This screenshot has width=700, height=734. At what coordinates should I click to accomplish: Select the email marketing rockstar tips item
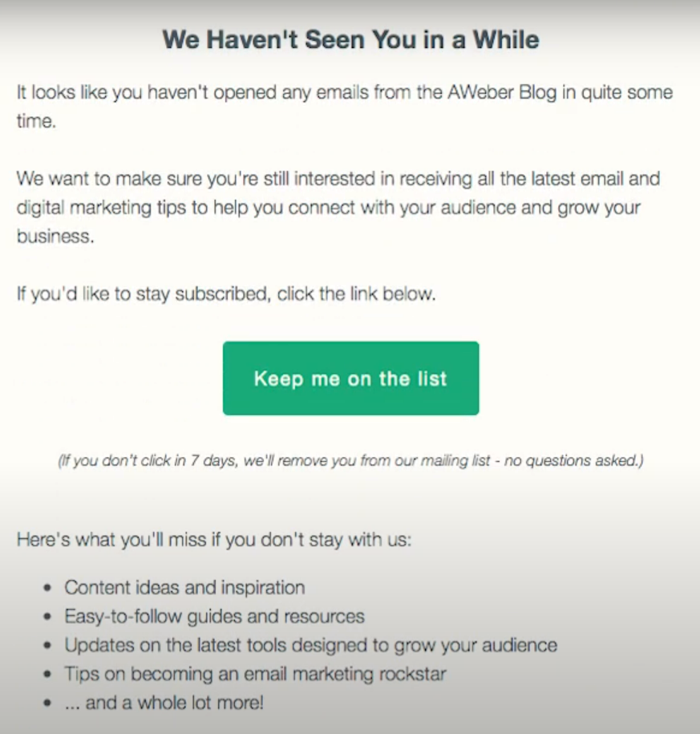coord(255,674)
